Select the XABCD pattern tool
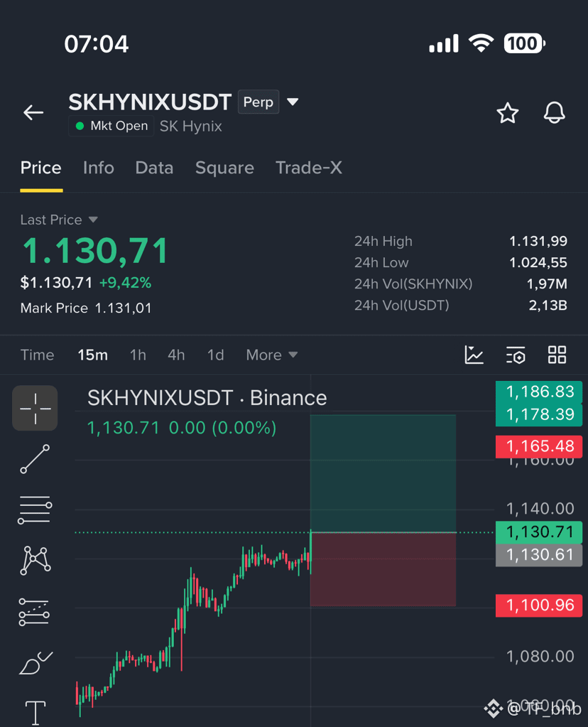 (36, 560)
